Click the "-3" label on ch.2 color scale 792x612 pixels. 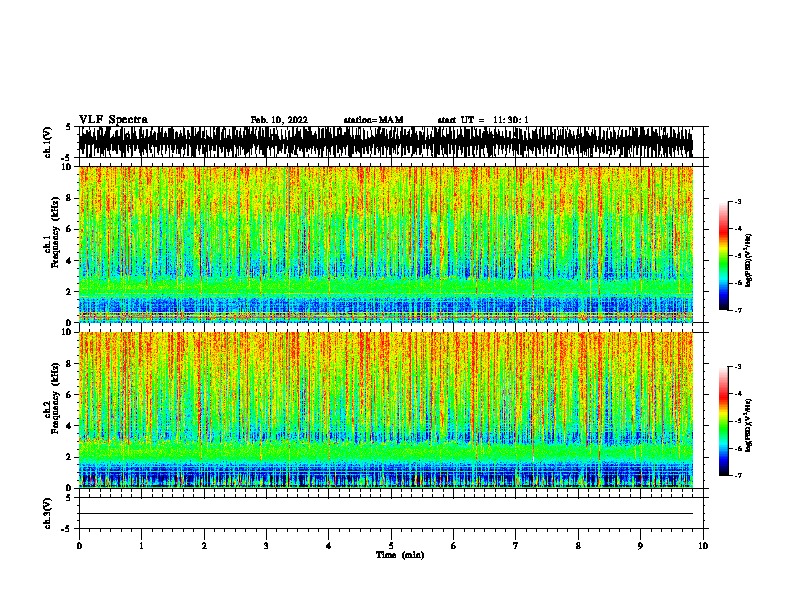[x=738, y=367]
